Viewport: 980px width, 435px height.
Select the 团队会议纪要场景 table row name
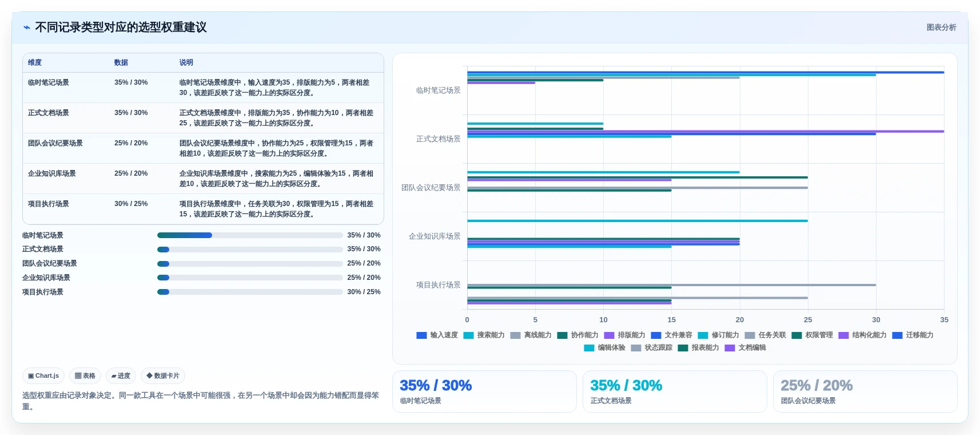(x=55, y=143)
